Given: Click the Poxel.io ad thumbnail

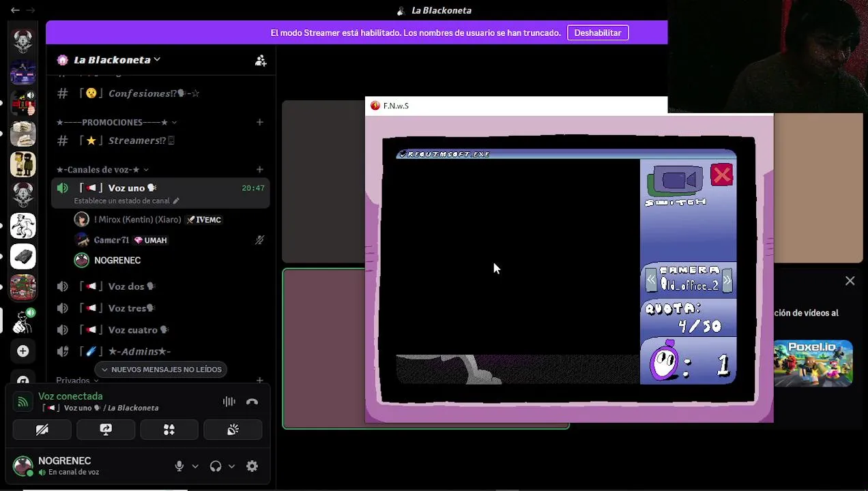Looking at the screenshot, I should tap(813, 363).
